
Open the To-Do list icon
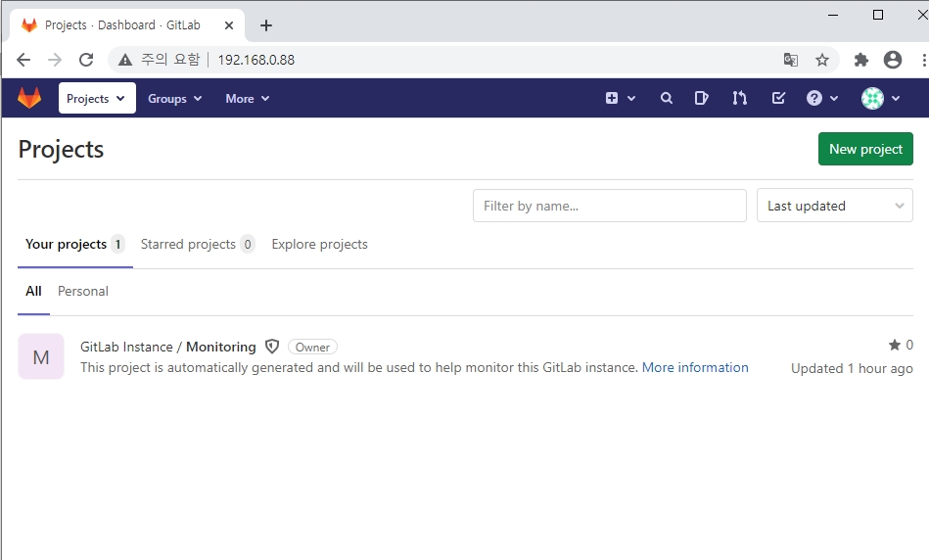pos(778,98)
